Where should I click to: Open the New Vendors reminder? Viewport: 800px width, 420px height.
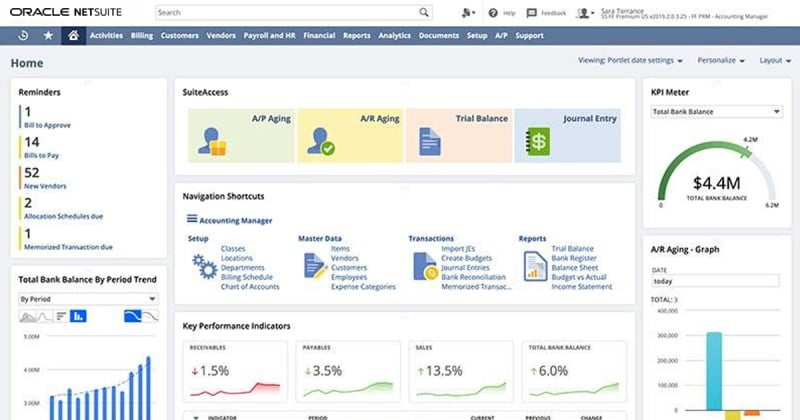tap(45, 186)
